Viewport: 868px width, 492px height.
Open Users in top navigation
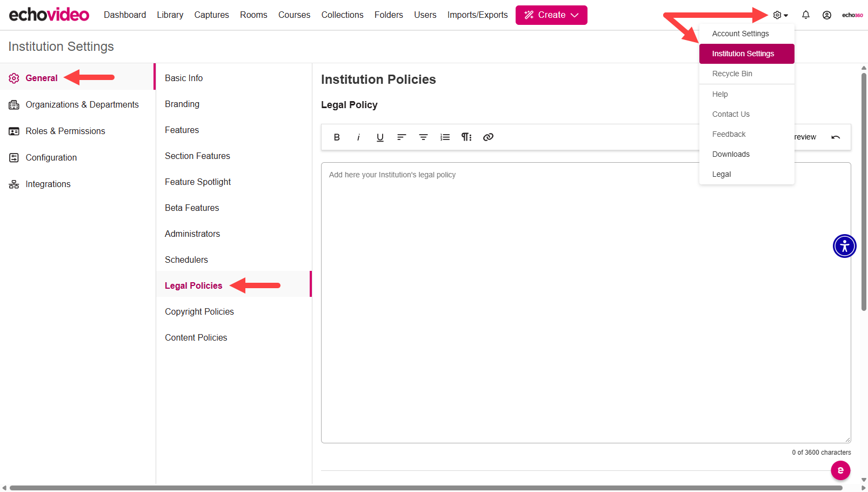click(x=425, y=15)
